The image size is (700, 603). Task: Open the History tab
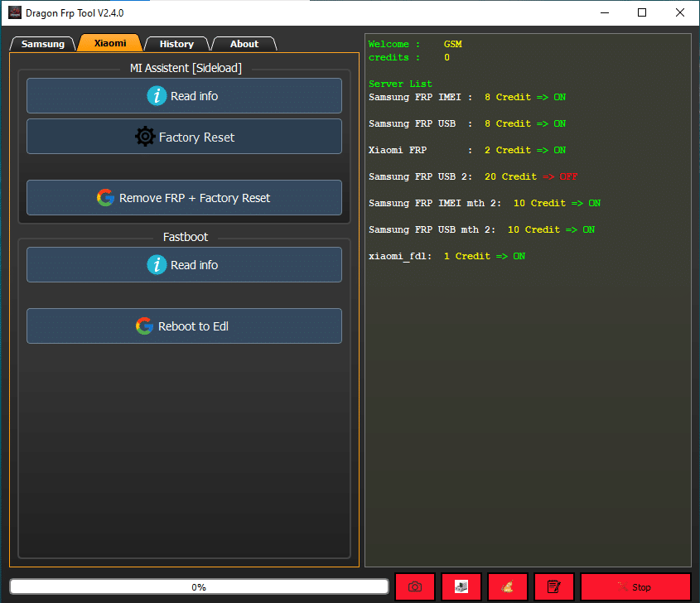coord(176,43)
